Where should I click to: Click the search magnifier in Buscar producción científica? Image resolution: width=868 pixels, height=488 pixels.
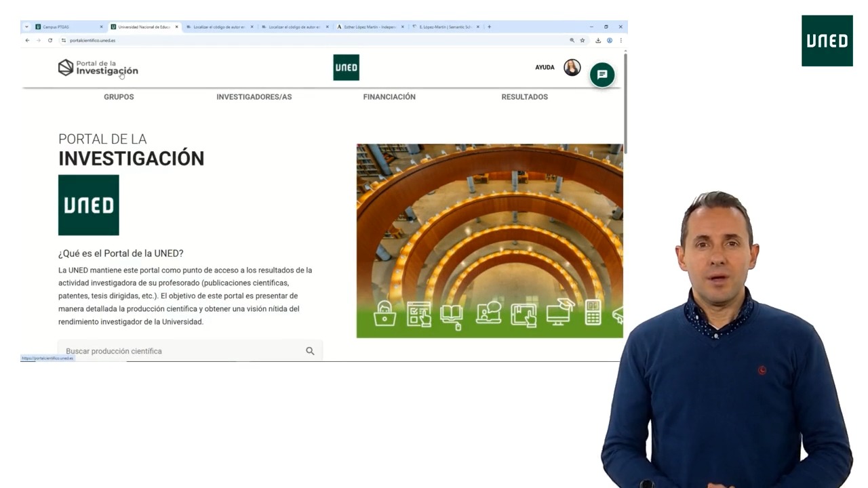(310, 351)
